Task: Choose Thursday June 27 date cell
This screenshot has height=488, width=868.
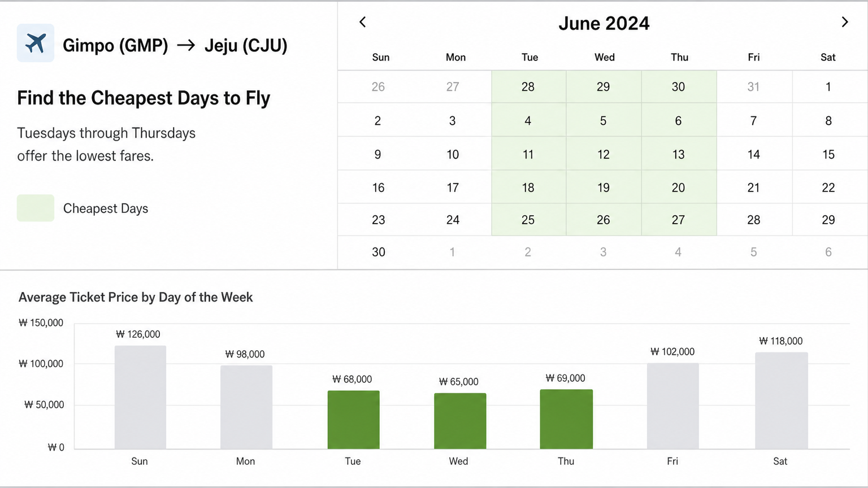Action: click(x=679, y=220)
